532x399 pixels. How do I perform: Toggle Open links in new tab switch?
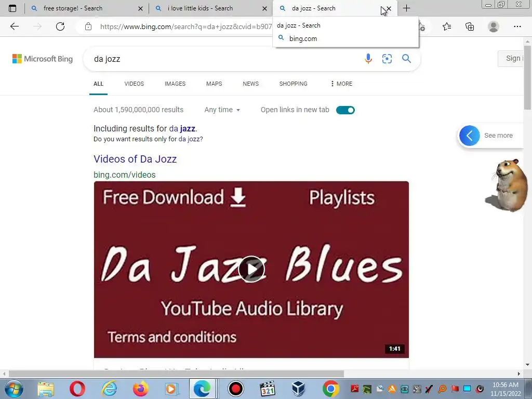coord(345,110)
